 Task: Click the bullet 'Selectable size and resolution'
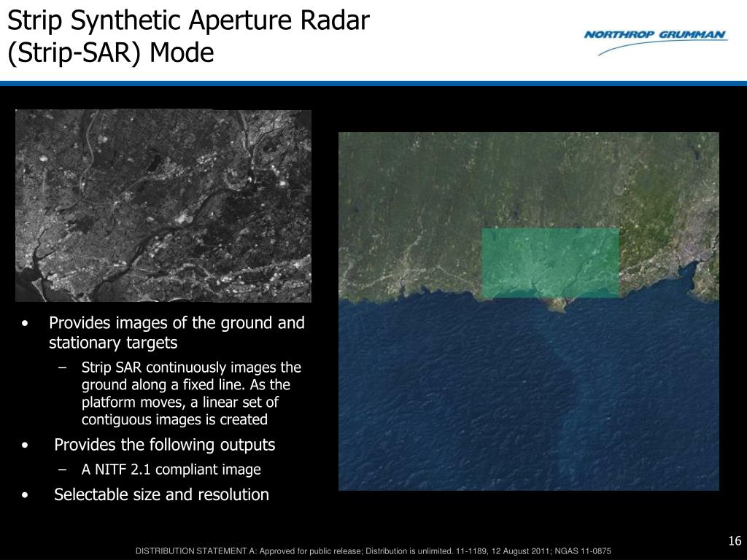pos(161,494)
